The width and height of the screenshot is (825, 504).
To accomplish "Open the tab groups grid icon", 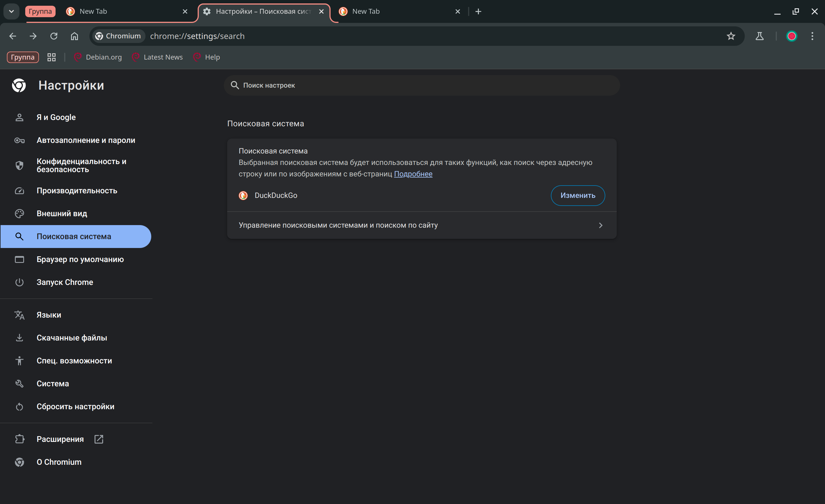I will coord(51,57).
